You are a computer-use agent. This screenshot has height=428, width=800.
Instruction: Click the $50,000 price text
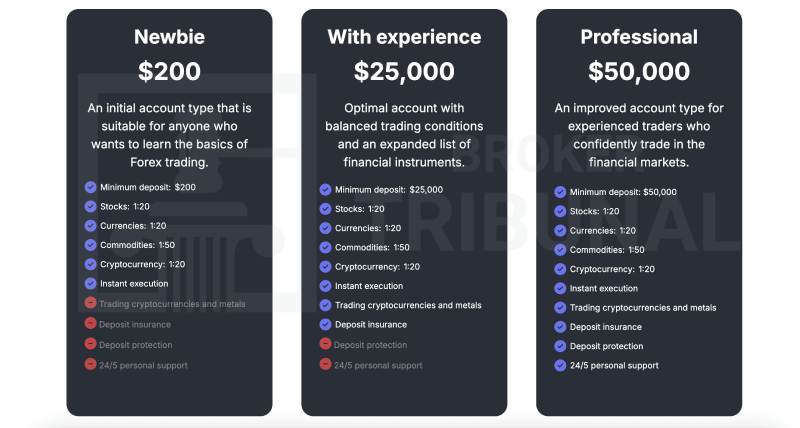click(639, 71)
